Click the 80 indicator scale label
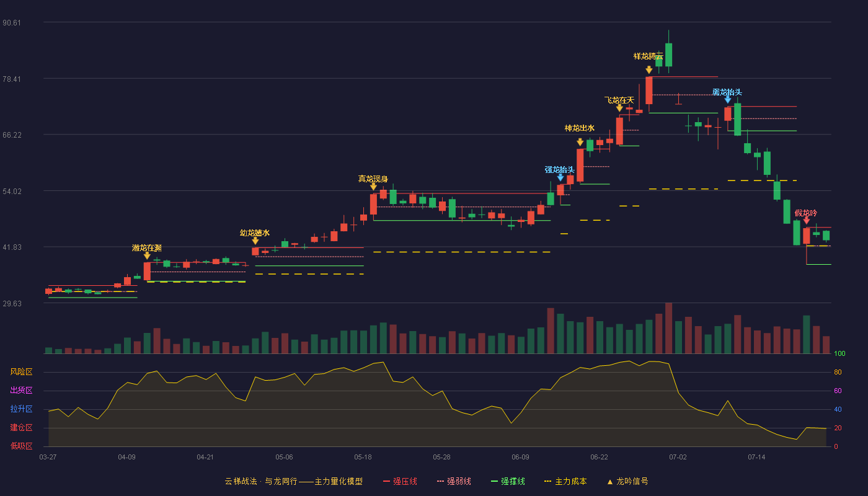The width and height of the screenshot is (868, 496). [x=837, y=373]
